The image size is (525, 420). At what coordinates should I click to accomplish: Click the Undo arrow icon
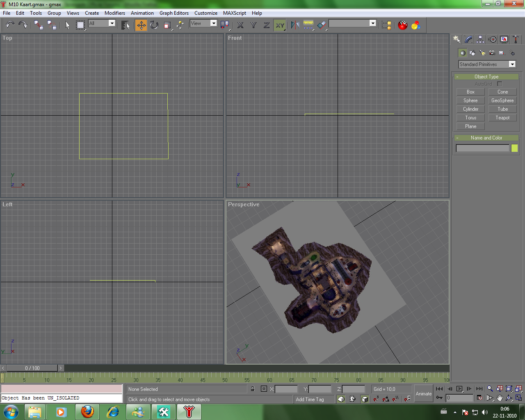[x=10, y=25]
